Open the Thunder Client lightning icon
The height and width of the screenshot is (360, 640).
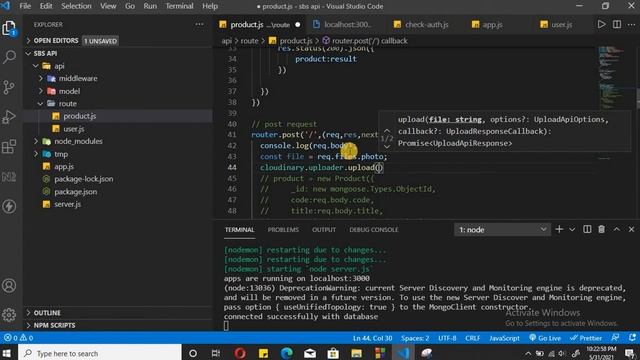coord(9,206)
